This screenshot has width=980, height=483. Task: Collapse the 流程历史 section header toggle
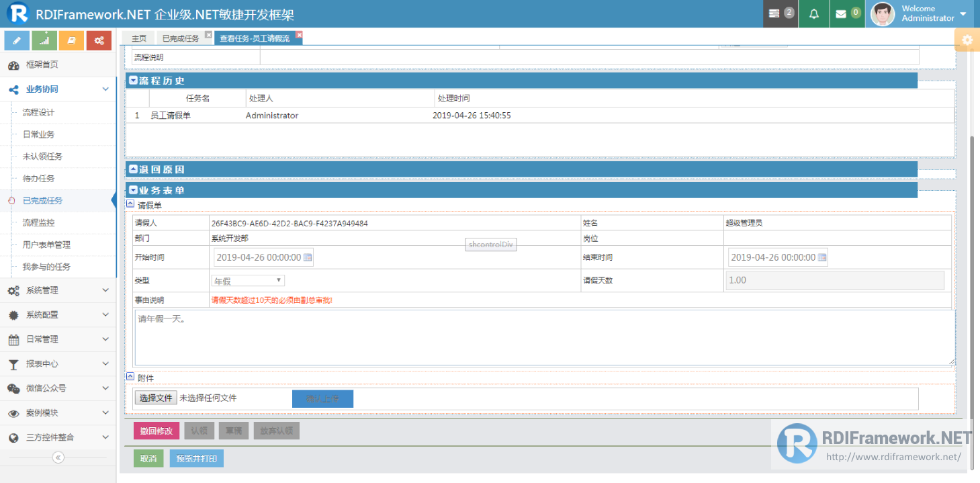[133, 81]
